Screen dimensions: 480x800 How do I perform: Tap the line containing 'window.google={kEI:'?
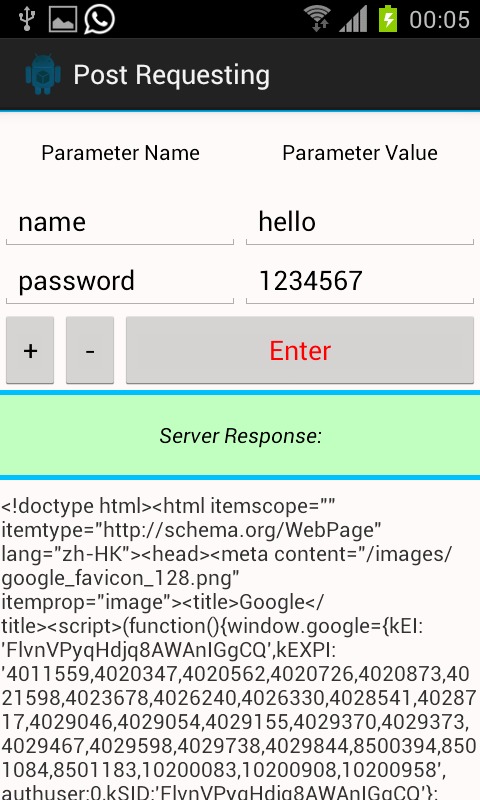(212, 626)
